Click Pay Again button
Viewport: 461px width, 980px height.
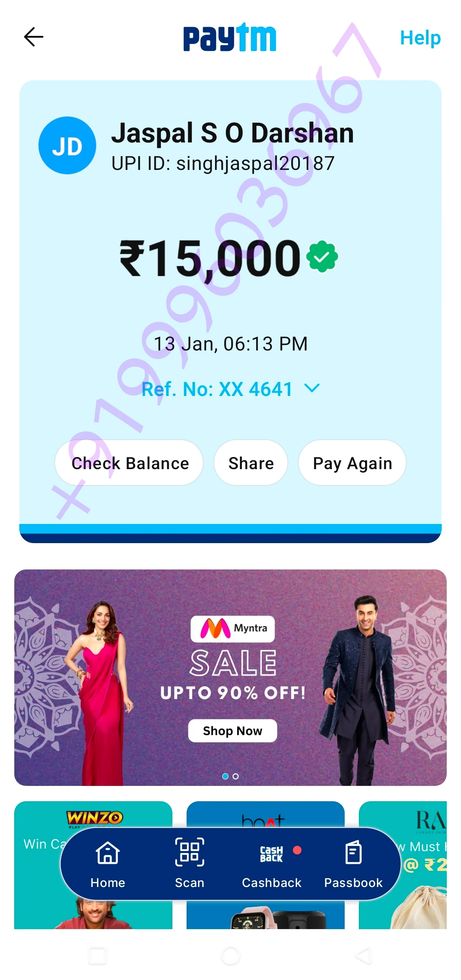[352, 463]
